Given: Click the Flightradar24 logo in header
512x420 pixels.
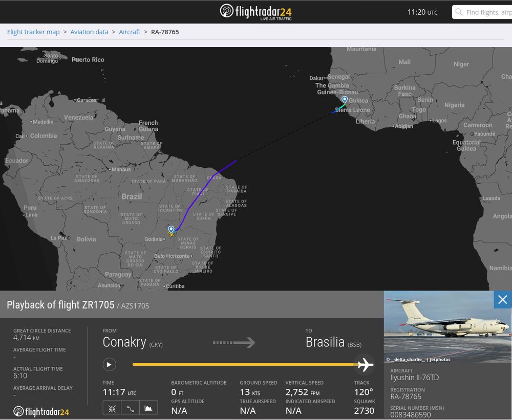Looking at the screenshot, I should (255, 12).
